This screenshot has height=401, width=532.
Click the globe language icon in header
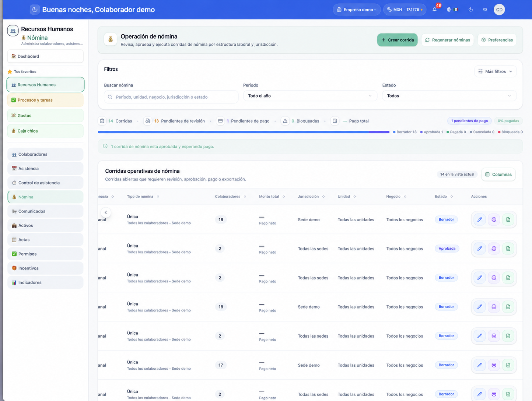pyautogui.click(x=449, y=10)
